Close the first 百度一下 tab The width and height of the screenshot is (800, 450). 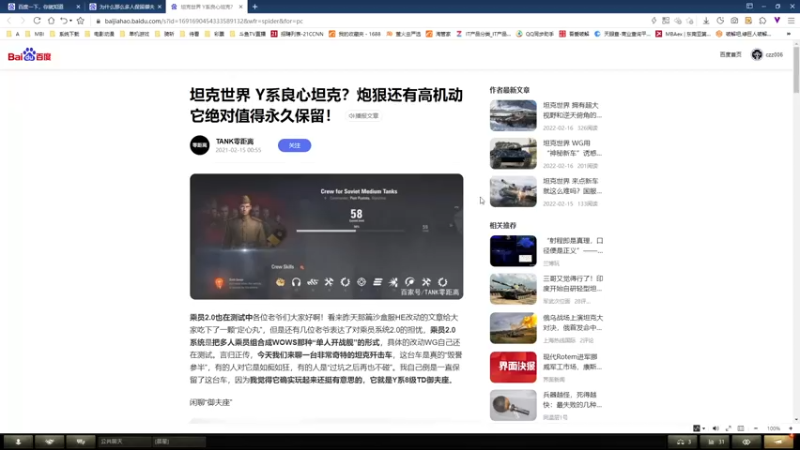coord(78,7)
